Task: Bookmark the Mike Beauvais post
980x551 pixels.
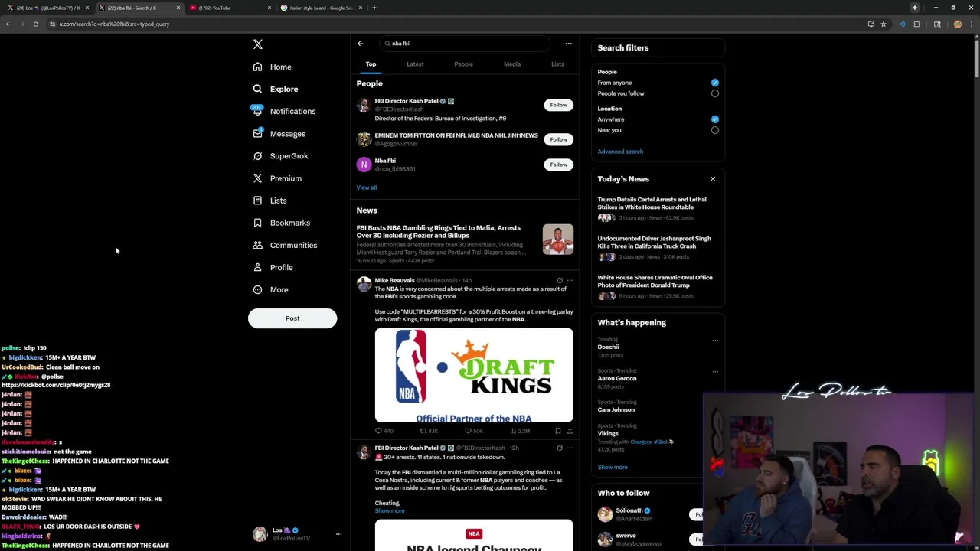Action: [558, 431]
